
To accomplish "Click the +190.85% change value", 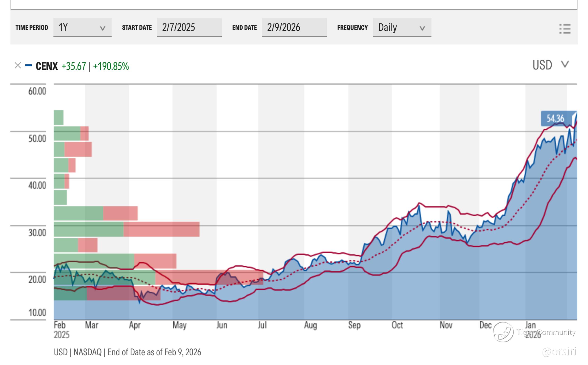I will (111, 66).
